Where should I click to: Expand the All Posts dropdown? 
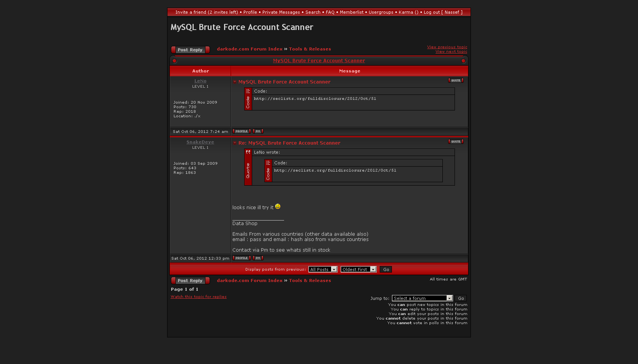point(323,269)
